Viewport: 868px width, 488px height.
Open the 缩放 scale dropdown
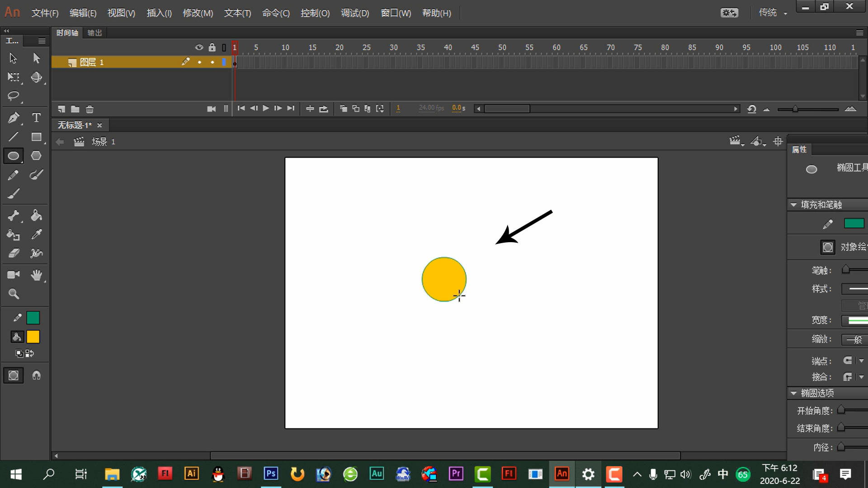(x=854, y=339)
